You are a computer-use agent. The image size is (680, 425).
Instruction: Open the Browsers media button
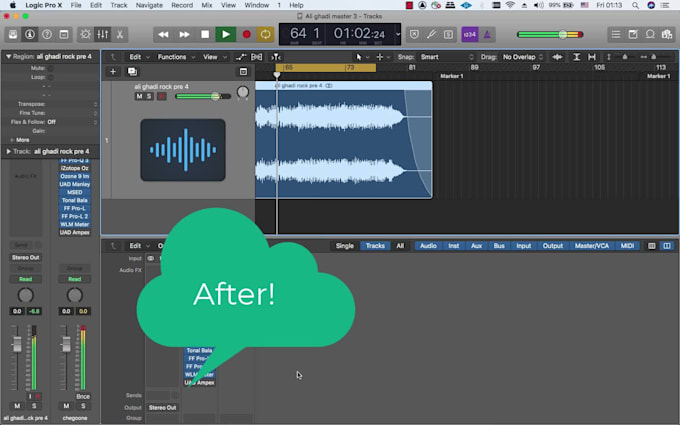(x=667, y=34)
